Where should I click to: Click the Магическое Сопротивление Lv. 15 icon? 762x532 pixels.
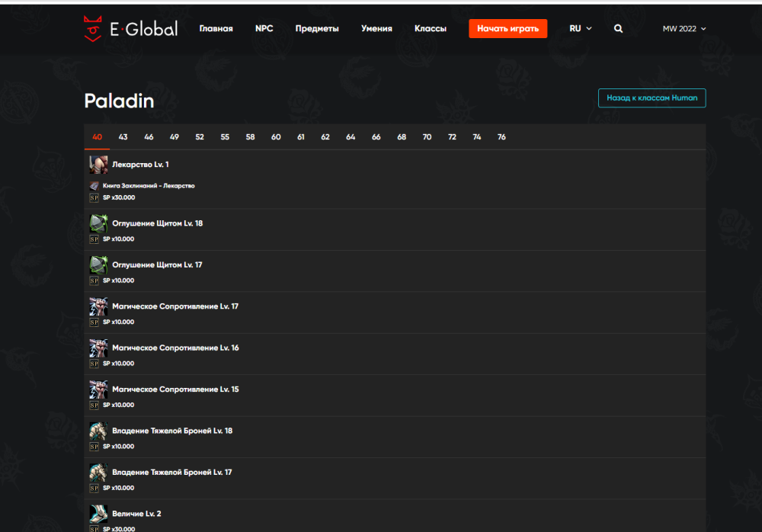tap(98, 389)
